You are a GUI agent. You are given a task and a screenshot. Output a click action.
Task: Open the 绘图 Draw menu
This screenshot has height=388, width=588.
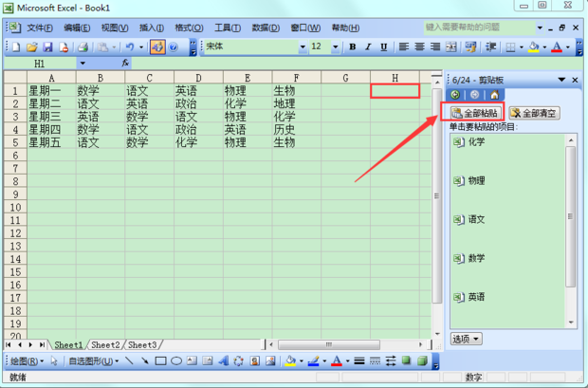27,361
